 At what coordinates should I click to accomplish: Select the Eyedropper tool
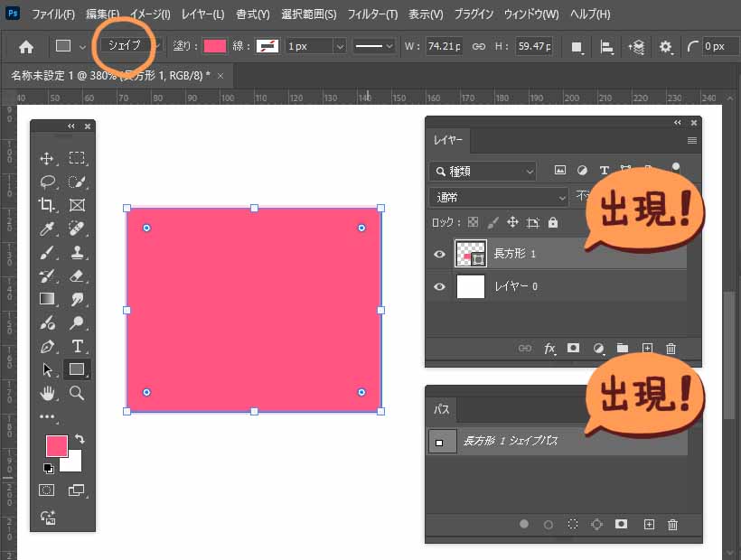coord(47,229)
